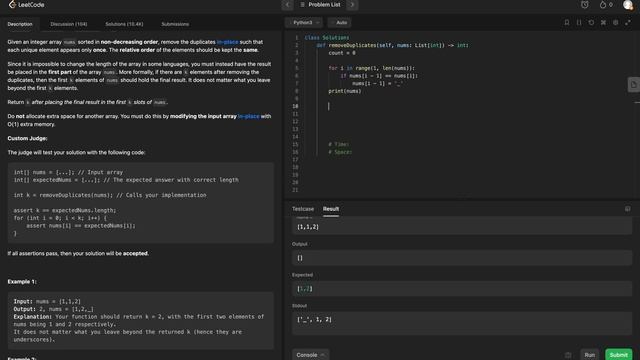Click 'for i in range(1, len(nums)):' line
The image size is (640, 360).
(x=371, y=68)
